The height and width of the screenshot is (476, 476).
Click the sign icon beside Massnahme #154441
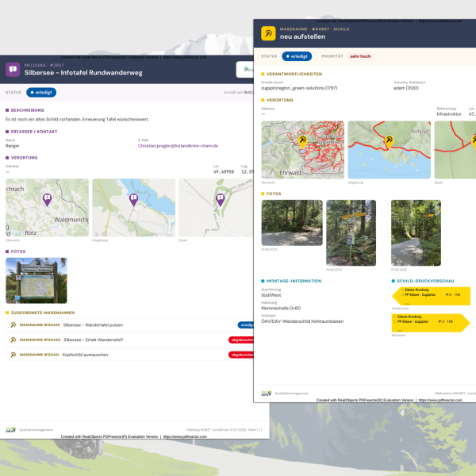(x=13, y=355)
